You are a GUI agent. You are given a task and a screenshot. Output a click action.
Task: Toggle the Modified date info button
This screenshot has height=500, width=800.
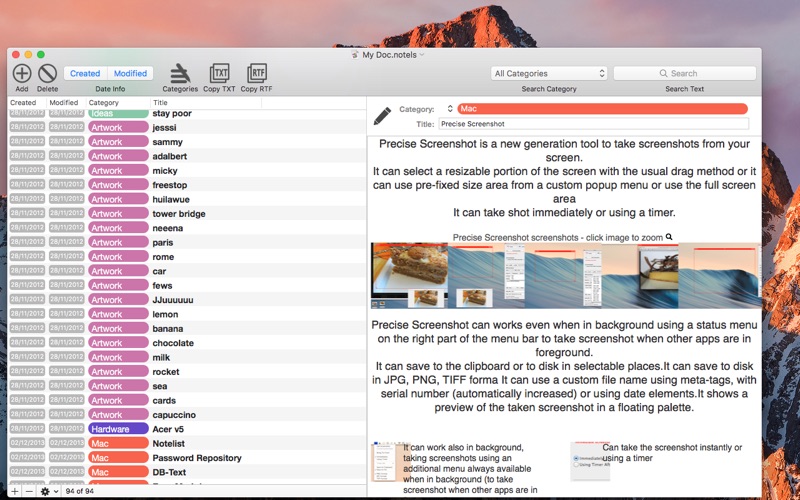point(130,73)
